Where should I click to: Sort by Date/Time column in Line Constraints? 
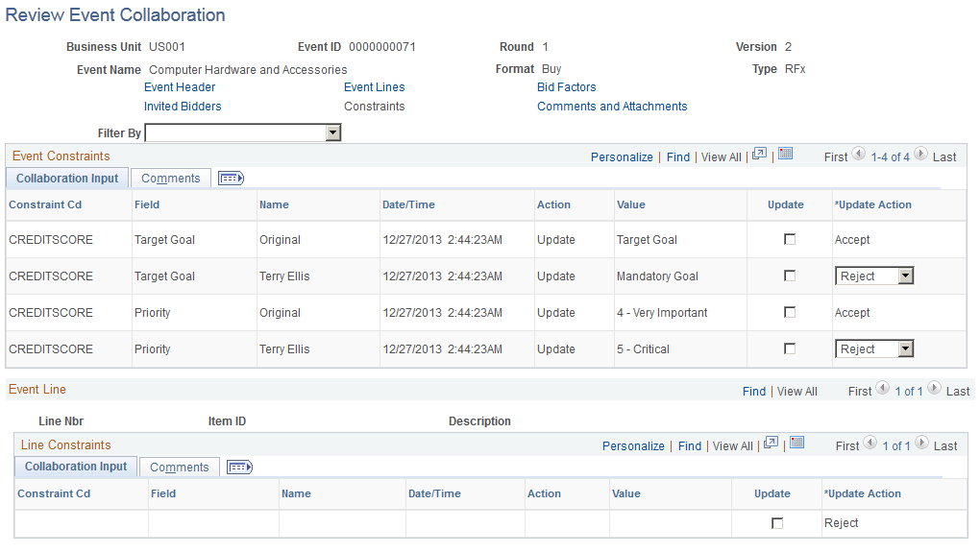click(434, 494)
